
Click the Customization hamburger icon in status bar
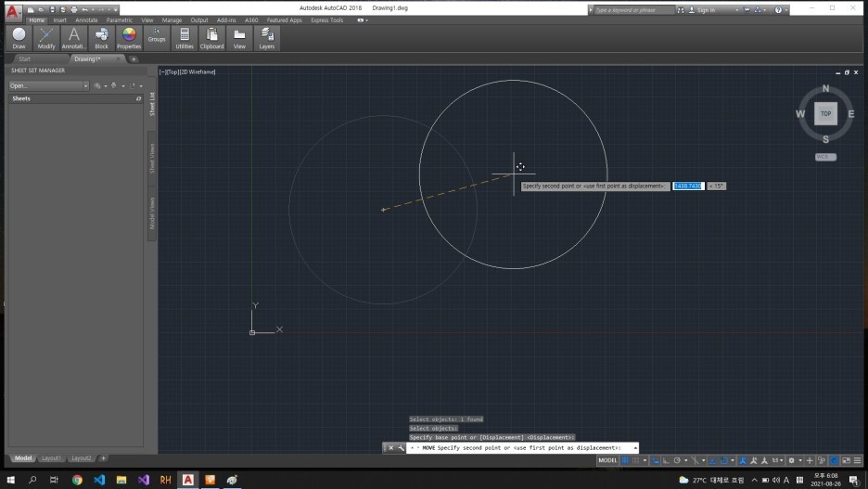click(857, 460)
